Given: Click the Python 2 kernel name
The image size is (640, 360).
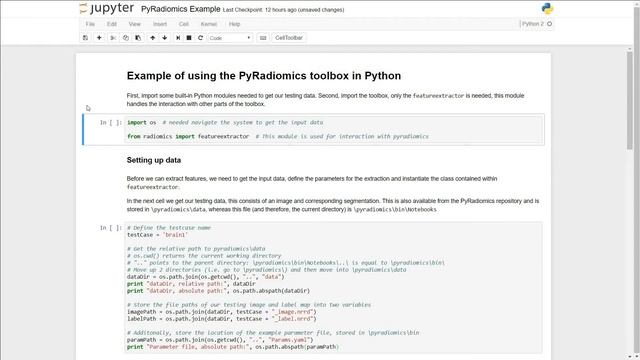Looking at the screenshot, I should 533,24.
